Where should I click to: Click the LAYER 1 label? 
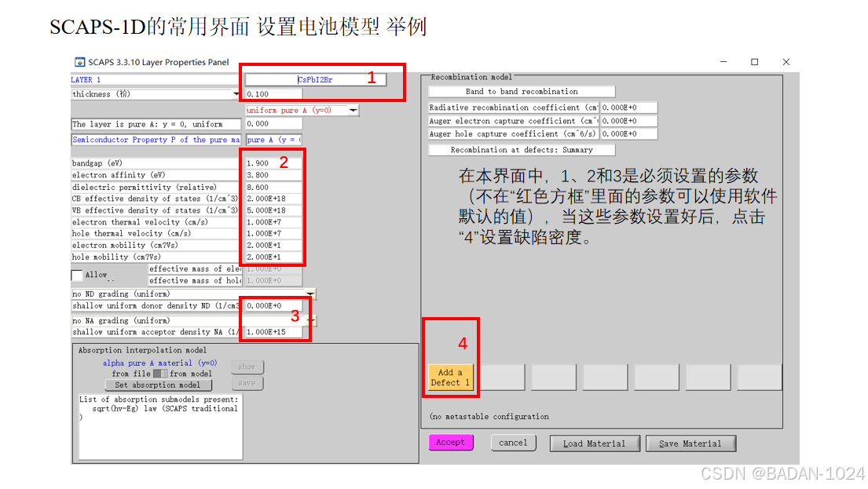click(86, 79)
